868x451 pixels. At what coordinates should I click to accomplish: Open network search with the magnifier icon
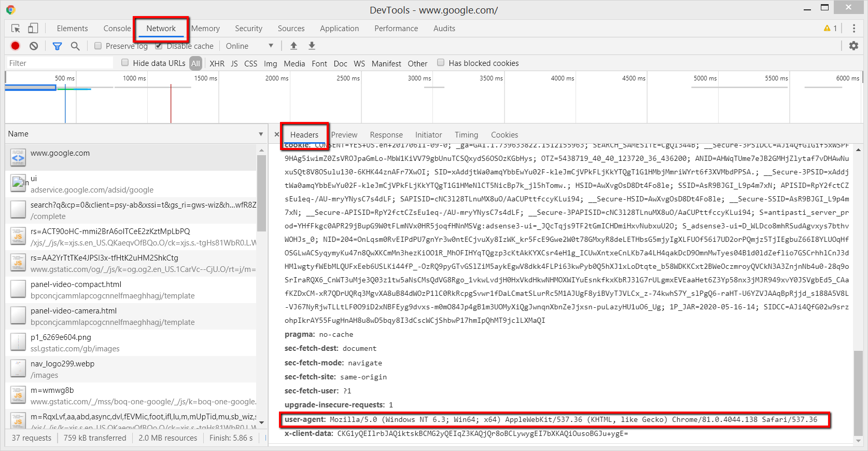pos(75,46)
